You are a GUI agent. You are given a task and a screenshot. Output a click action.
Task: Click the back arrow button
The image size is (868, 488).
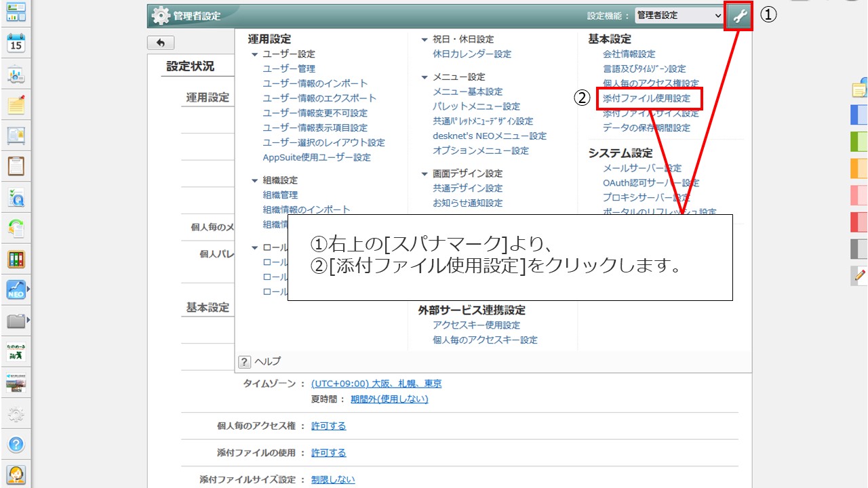(161, 43)
